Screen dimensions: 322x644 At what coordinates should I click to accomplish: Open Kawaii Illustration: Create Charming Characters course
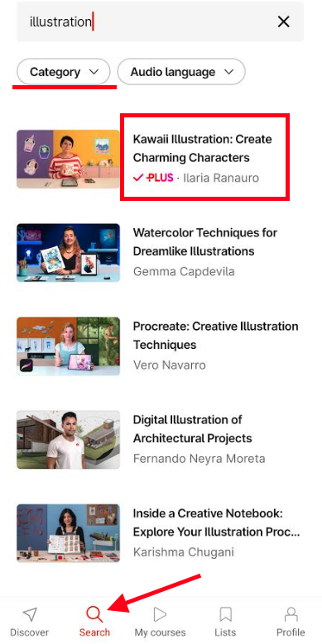coord(202,148)
